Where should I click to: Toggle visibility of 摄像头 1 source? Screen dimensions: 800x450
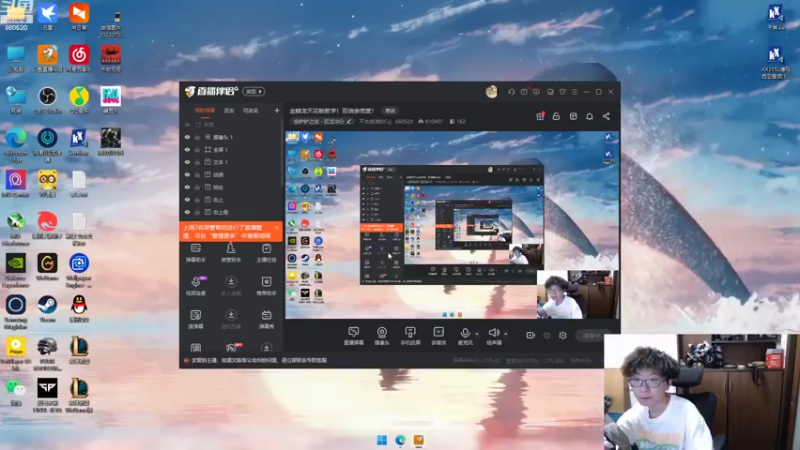coord(187,137)
